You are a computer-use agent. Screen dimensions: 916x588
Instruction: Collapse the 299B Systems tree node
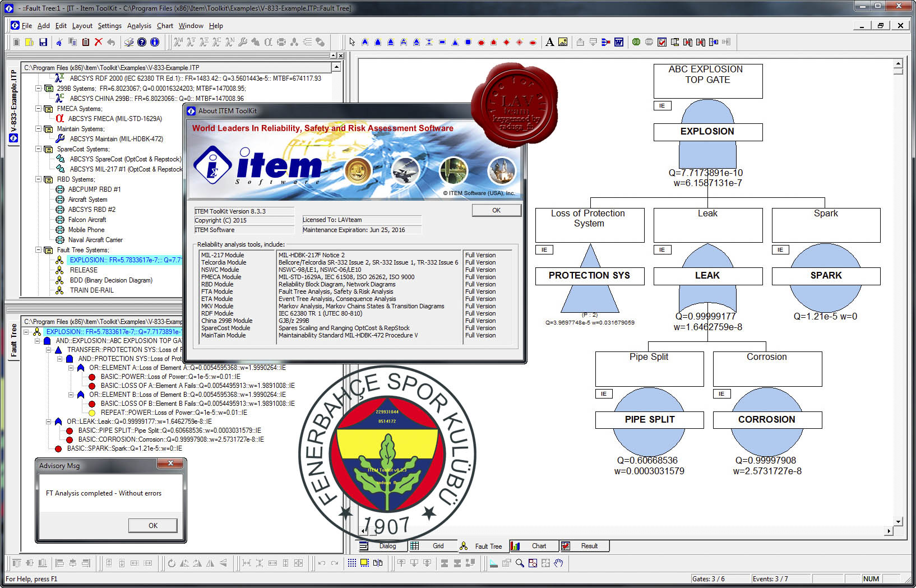point(39,89)
